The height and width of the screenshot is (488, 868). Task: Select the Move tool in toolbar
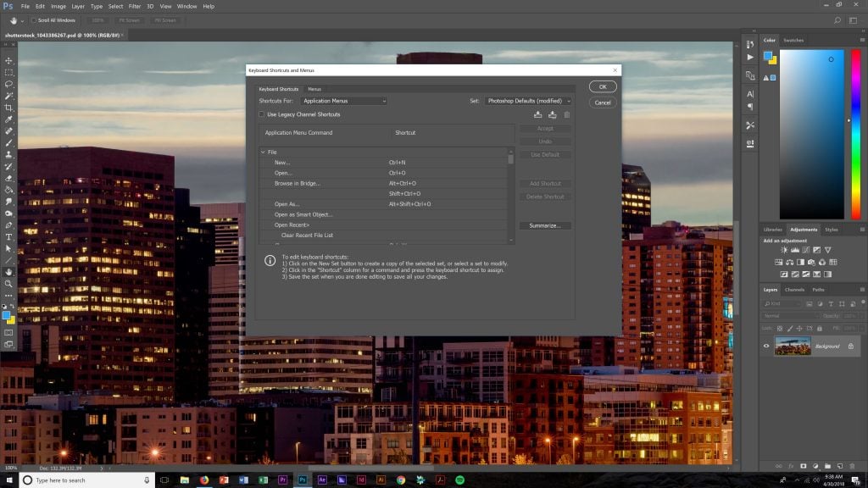8,61
